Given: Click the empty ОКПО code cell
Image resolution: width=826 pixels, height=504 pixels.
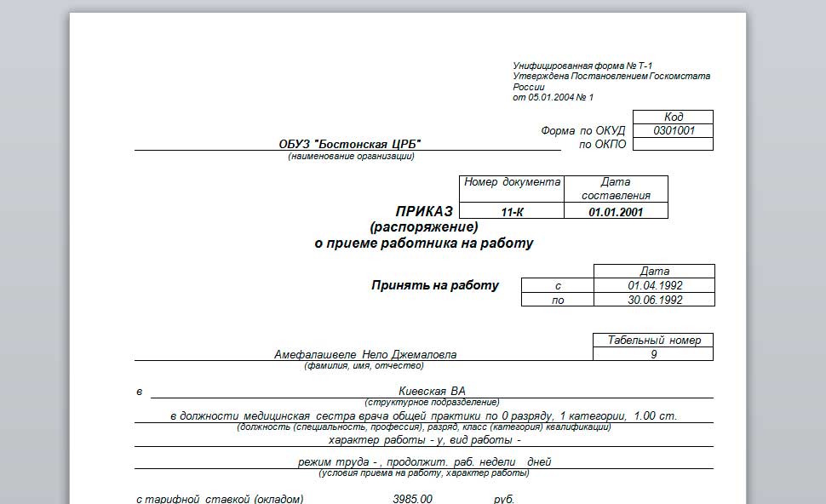Looking at the screenshot, I should [674, 144].
